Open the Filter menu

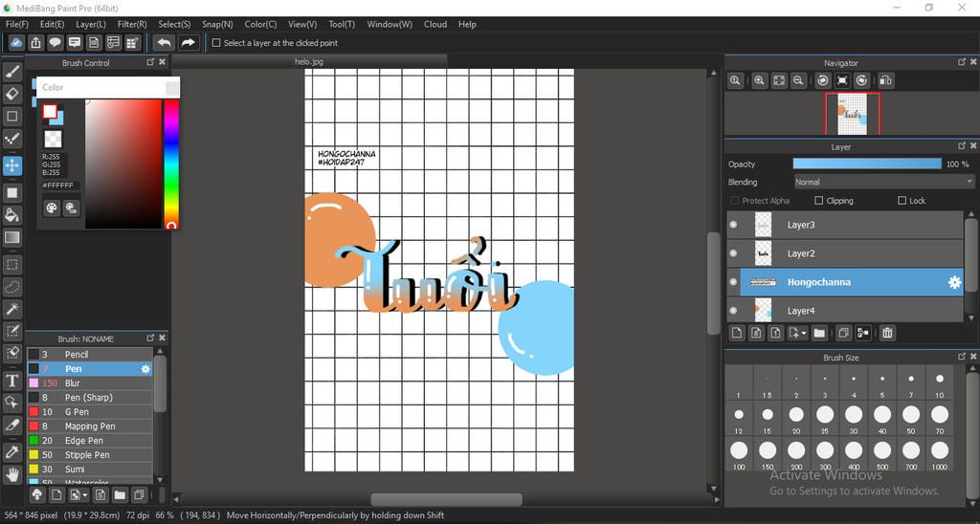132,24
